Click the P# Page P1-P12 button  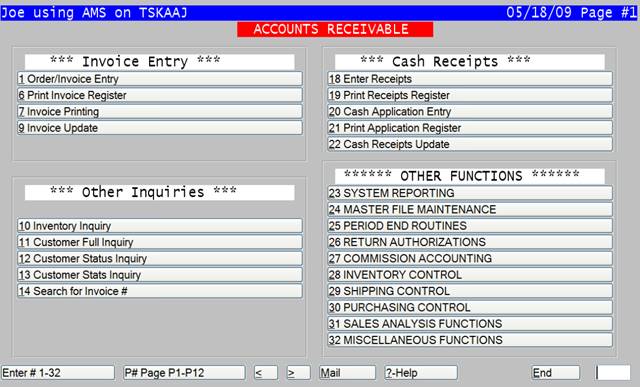pyautogui.click(x=184, y=373)
